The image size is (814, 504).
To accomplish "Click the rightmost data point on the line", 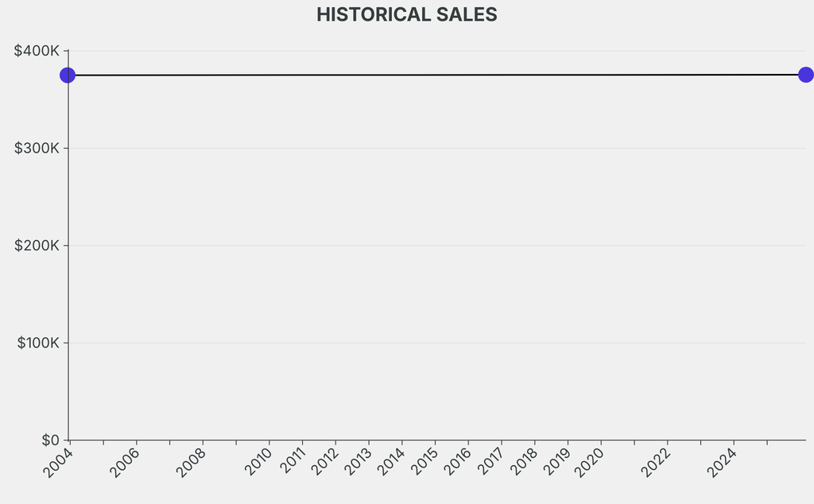I will 805,75.
